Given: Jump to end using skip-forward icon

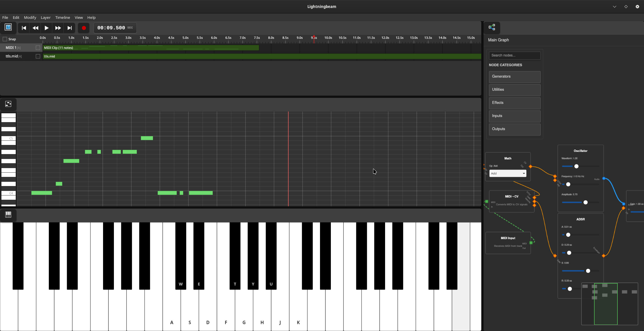Looking at the screenshot, I should pyautogui.click(x=69, y=28).
